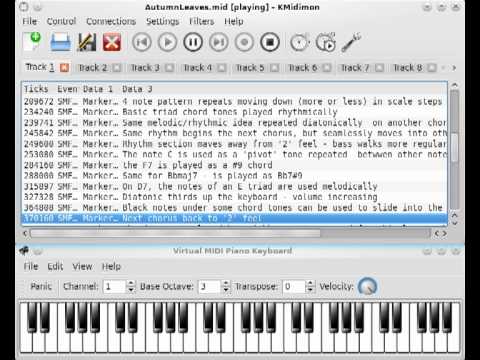The image size is (480, 360).
Task: Pause the AutumnLeaves playback
Action: [193, 43]
